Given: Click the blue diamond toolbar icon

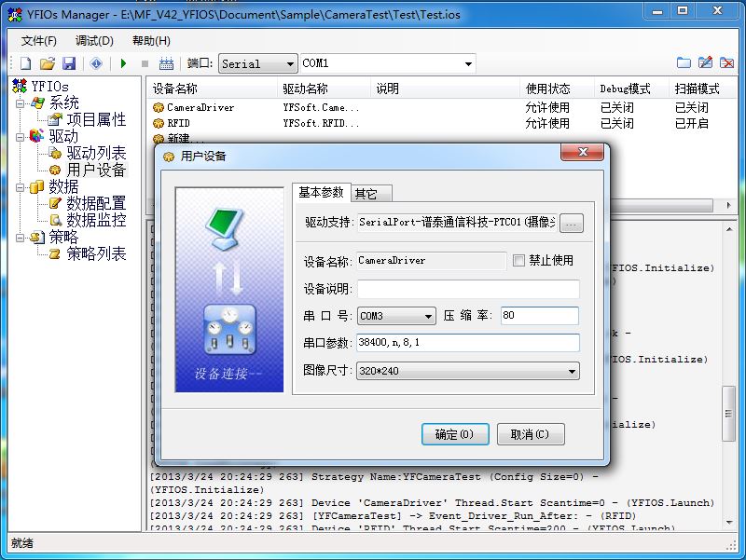Looking at the screenshot, I should (x=96, y=63).
